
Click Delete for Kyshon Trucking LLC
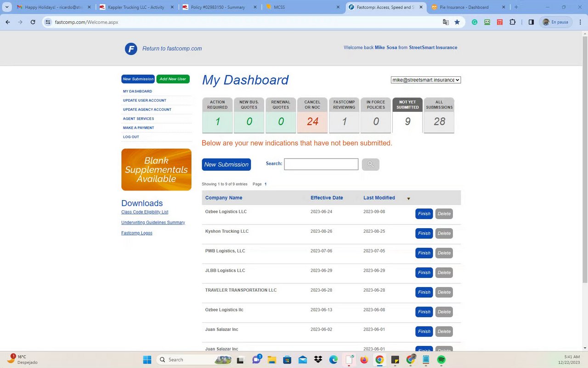(x=444, y=233)
